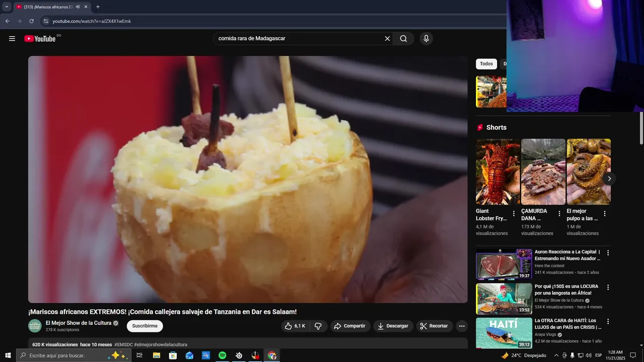
Task: Start voice search with the microphone
Action: pyautogui.click(x=426, y=39)
